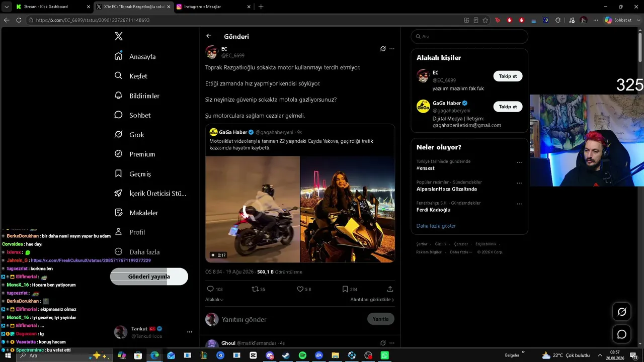Open the Grok icon in the sidebar
This screenshot has height=362, width=644.
pos(118,134)
